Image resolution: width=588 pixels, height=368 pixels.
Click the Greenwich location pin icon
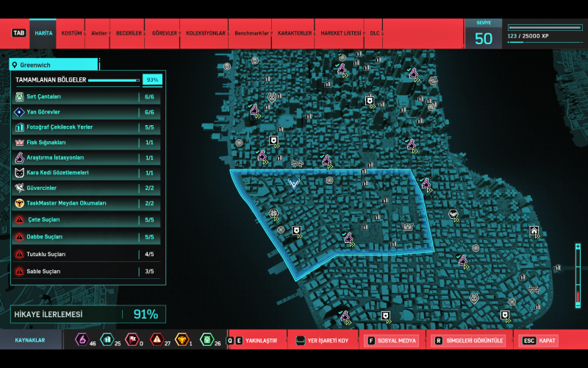point(15,65)
